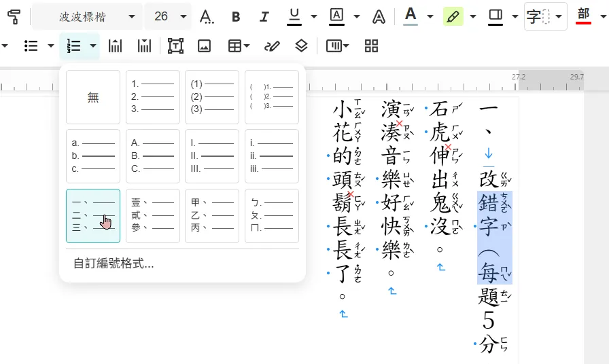
Task: Click the handwriting link icon
Action: [x=272, y=45]
